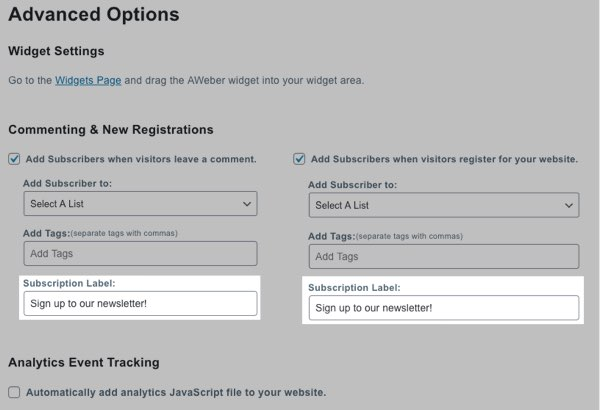Click "Add Tags:" label in registration section
Image resolution: width=600 pixels, height=410 pixels.
click(331, 235)
